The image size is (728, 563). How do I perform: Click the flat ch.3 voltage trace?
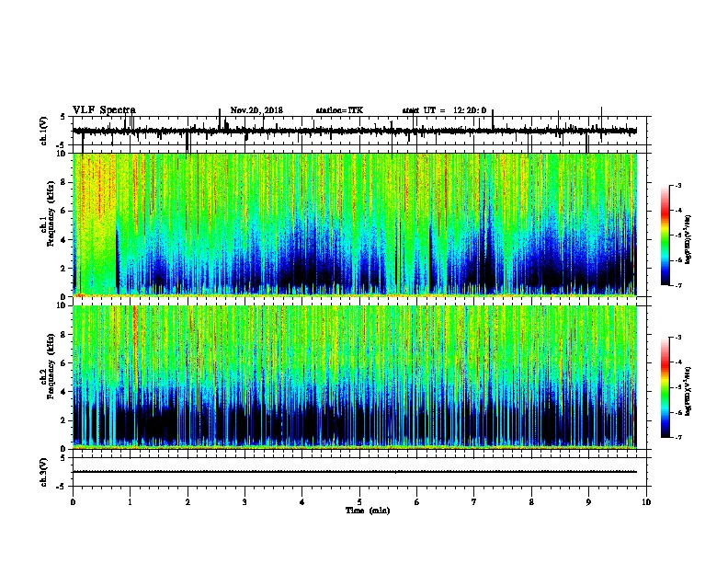point(355,472)
